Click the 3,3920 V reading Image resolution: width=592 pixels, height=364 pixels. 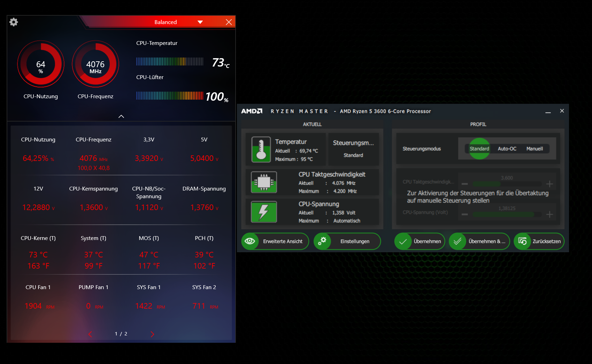tap(149, 158)
